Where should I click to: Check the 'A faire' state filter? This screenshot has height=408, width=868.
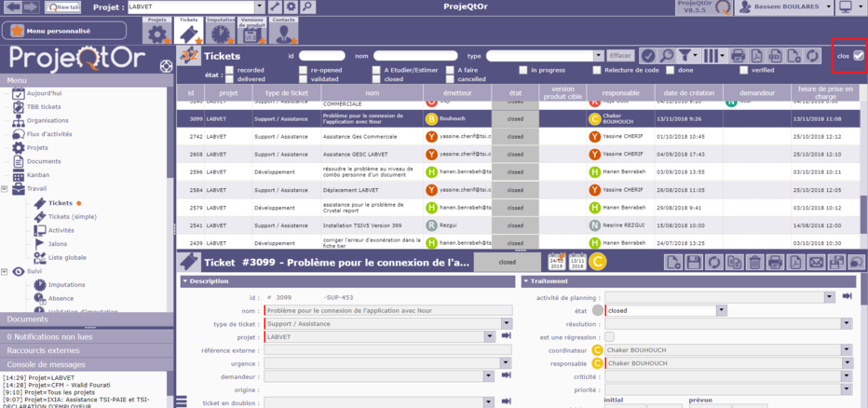pyautogui.click(x=450, y=70)
